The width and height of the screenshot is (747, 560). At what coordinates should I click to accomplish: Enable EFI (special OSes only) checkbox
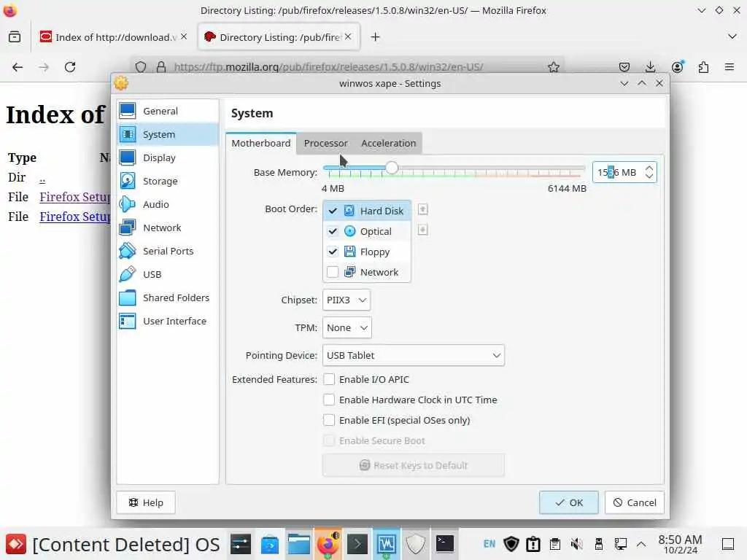(329, 420)
